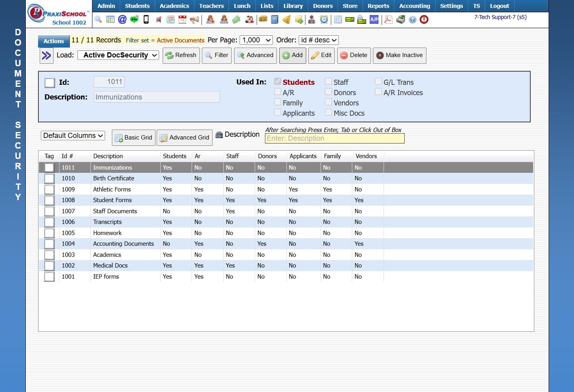
Task: Click the magnifying glass search icon in toolbar
Action: (98, 19)
